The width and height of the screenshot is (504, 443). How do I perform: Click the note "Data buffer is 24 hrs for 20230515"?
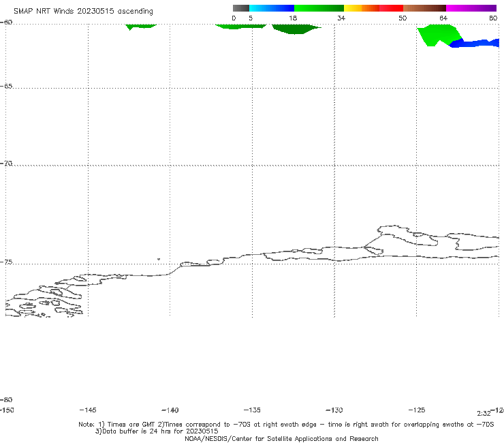[157, 431]
